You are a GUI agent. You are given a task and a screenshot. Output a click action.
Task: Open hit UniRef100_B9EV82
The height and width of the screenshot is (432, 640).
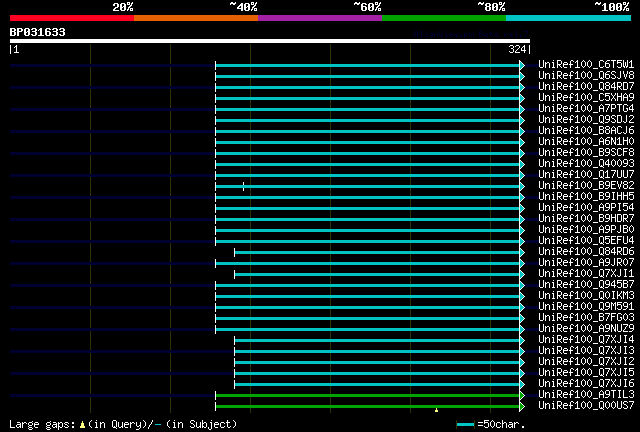pos(586,185)
